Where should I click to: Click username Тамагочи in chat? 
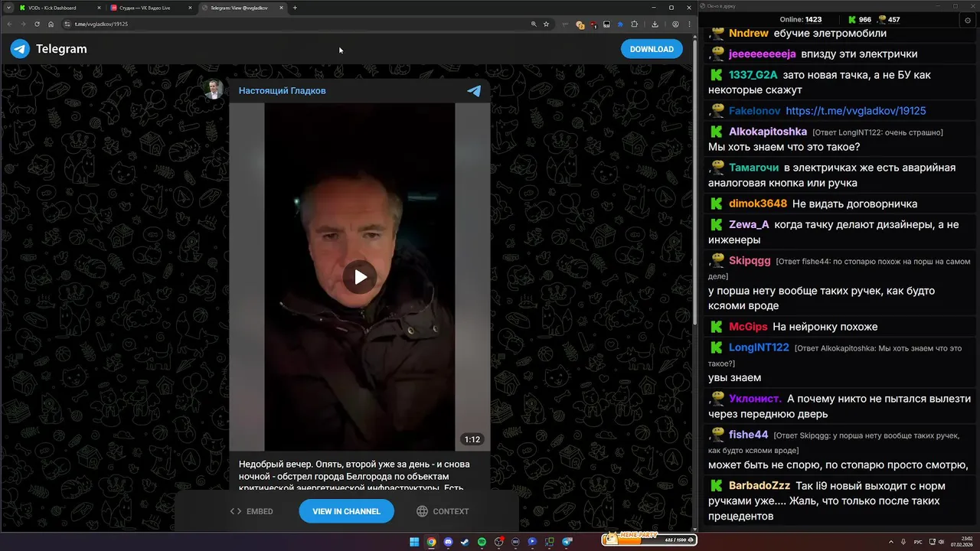pos(753,168)
